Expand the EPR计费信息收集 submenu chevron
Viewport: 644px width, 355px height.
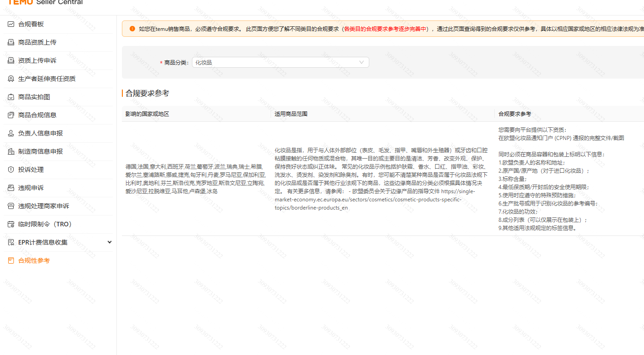pyautogui.click(x=109, y=242)
